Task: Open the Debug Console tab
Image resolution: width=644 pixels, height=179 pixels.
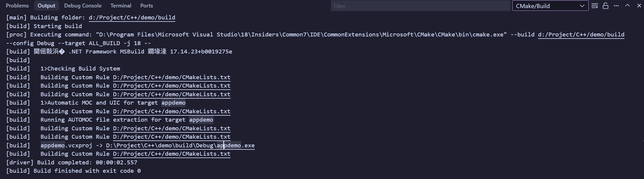Action: (x=83, y=5)
